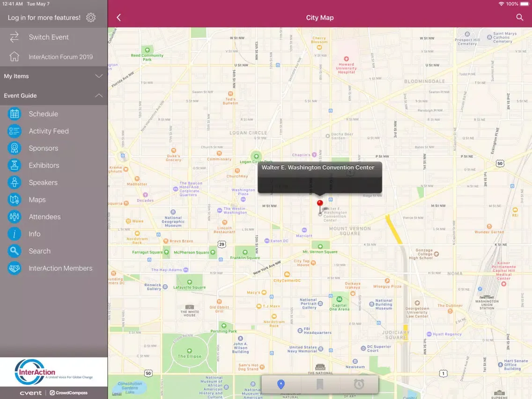Tap the National Geographic Museum marker
This screenshot has height=399, width=532.
coord(173,212)
